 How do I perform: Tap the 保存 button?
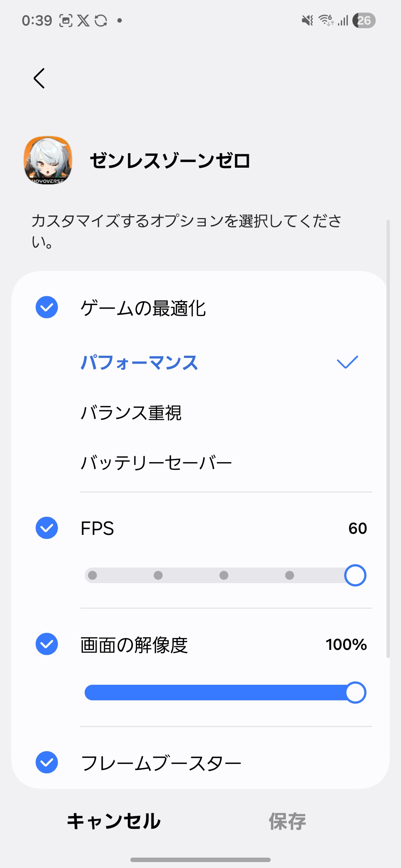click(287, 821)
